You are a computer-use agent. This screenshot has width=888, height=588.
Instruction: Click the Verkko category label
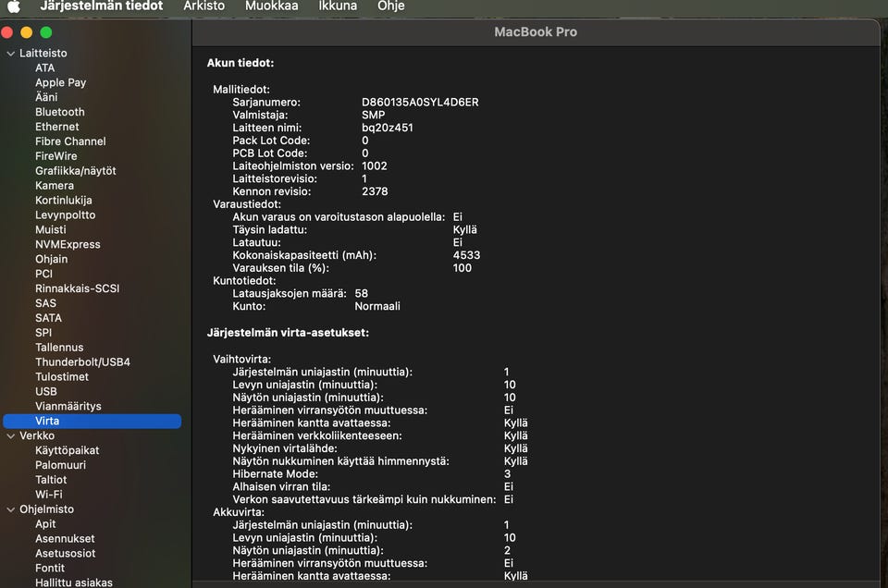click(x=37, y=435)
